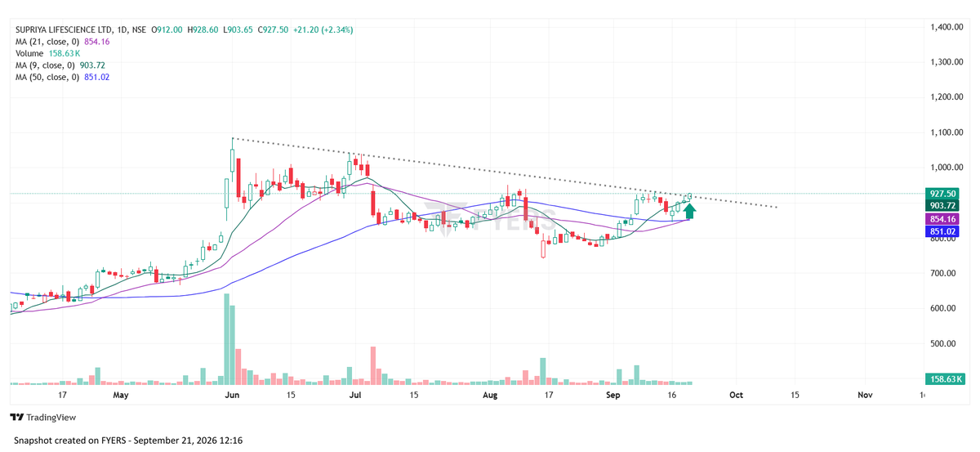The height and width of the screenshot is (452, 980).
Task: Click the low value L903.65
Action: coord(237,30)
